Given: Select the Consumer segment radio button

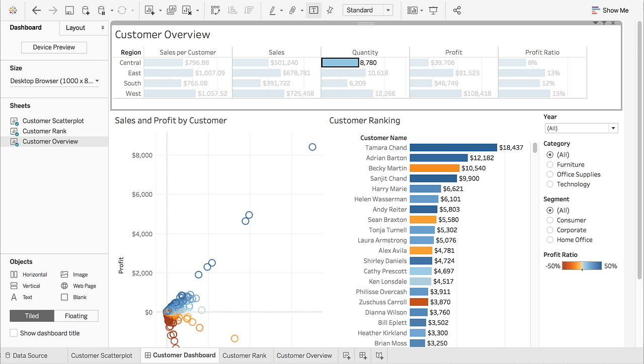Looking at the screenshot, I should point(549,220).
